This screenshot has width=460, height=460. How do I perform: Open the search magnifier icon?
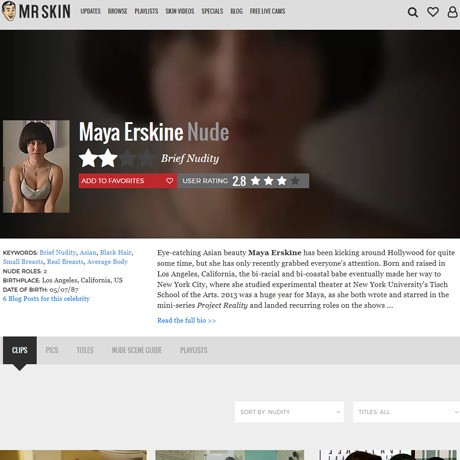(x=413, y=12)
